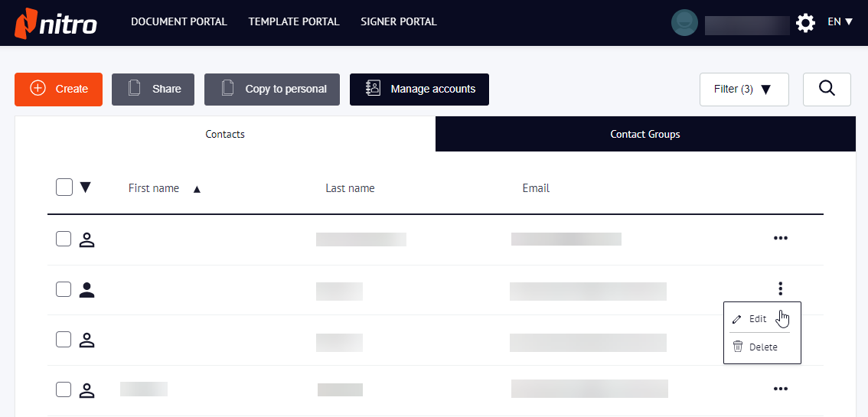Click the magnifier search button
Screen dimensions: 868x417
(x=827, y=89)
